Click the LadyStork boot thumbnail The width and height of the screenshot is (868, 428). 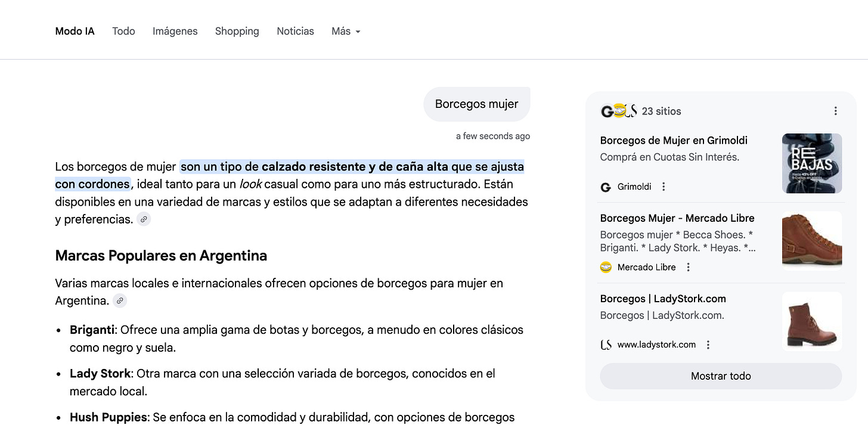[x=812, y=321]
